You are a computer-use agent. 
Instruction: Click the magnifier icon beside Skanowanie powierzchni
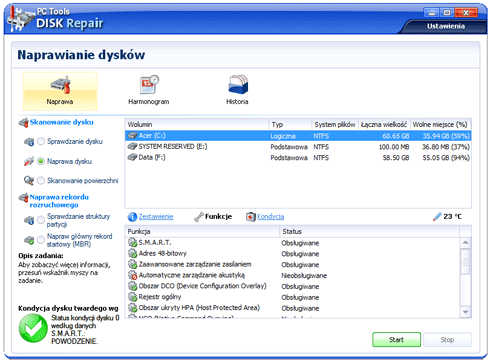(29, 181)
